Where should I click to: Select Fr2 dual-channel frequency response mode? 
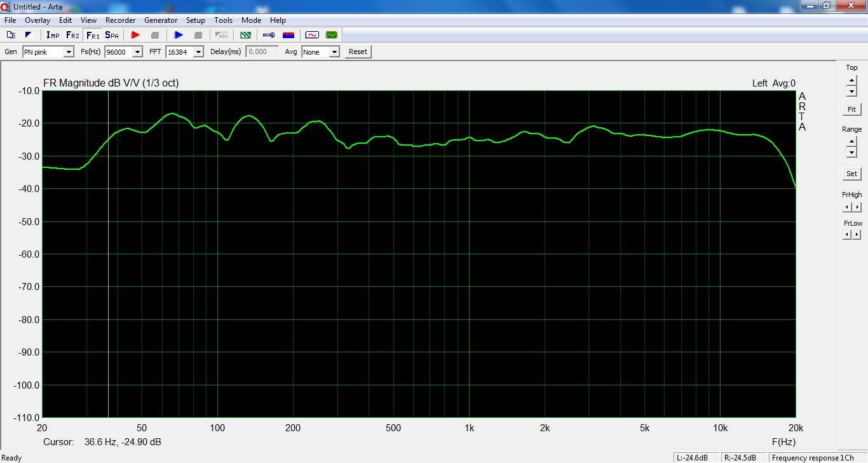[x=72, y=35]
